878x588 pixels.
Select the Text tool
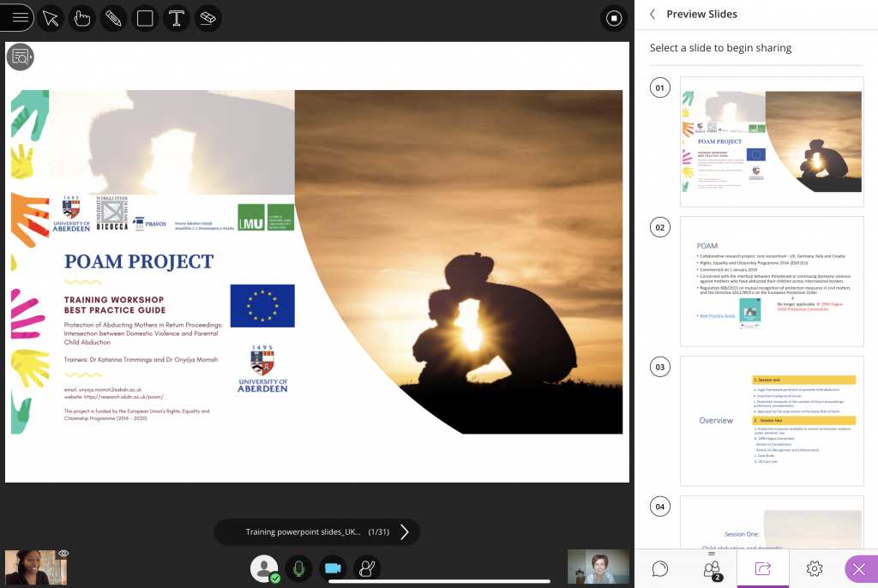tap(176, 18)
